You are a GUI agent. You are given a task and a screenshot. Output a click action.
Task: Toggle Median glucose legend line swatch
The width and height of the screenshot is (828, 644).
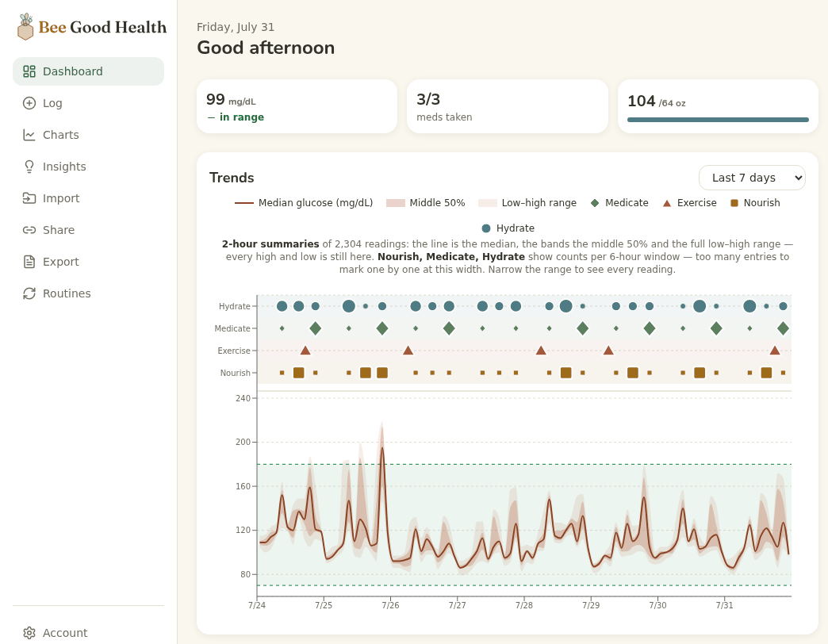[244, 203]
